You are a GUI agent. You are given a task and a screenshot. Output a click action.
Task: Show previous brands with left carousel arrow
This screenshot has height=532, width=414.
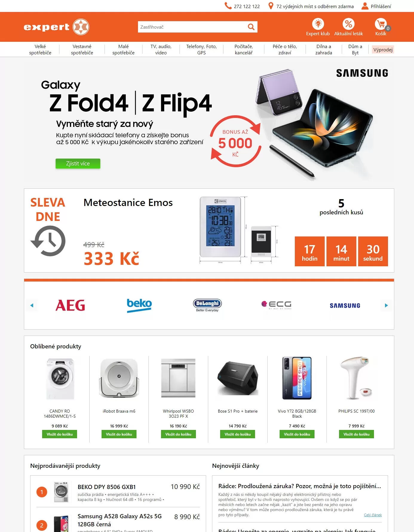tap(32, 305)
